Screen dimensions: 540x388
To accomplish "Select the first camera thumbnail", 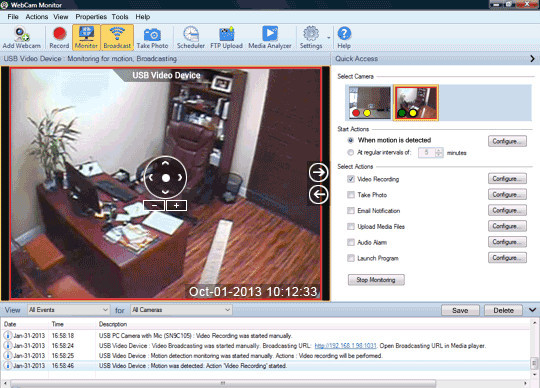I will pos(370,103).
